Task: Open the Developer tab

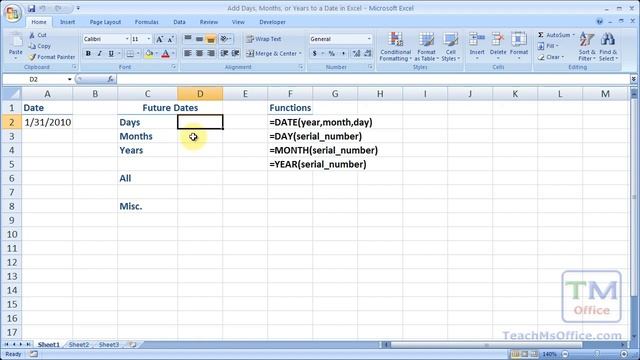Action: click(x=272, y=22)
